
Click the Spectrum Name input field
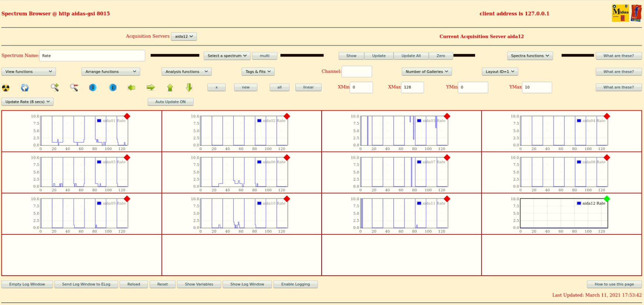click(92, 56)
